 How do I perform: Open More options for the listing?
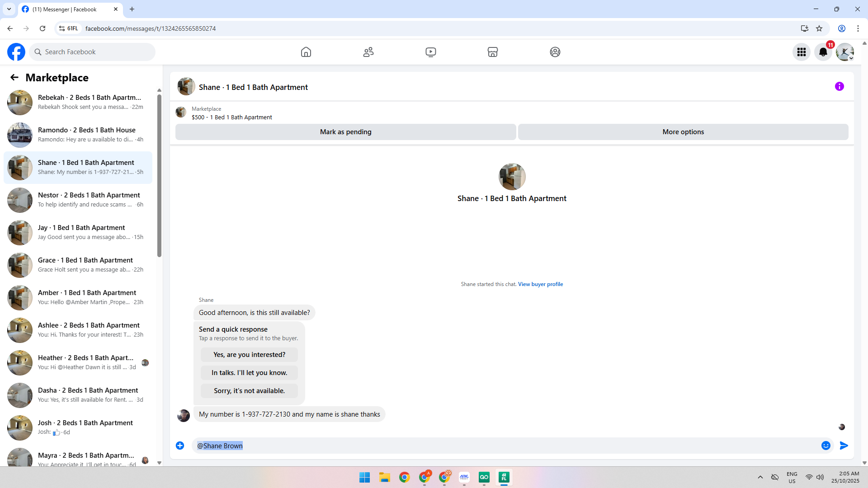point(683,132)
